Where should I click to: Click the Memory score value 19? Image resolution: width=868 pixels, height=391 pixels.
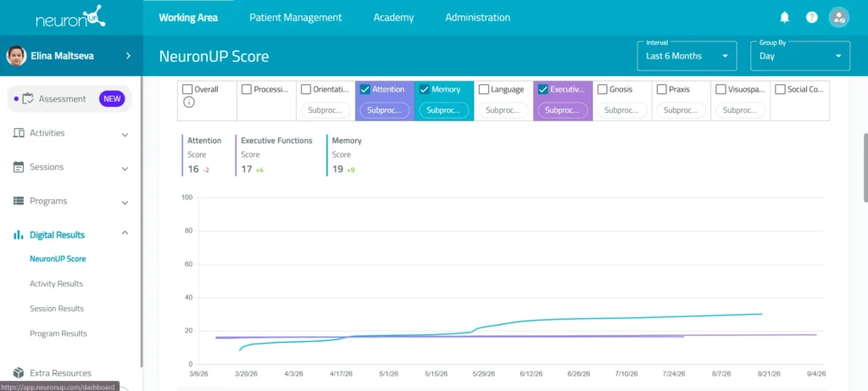coord(337,170)
